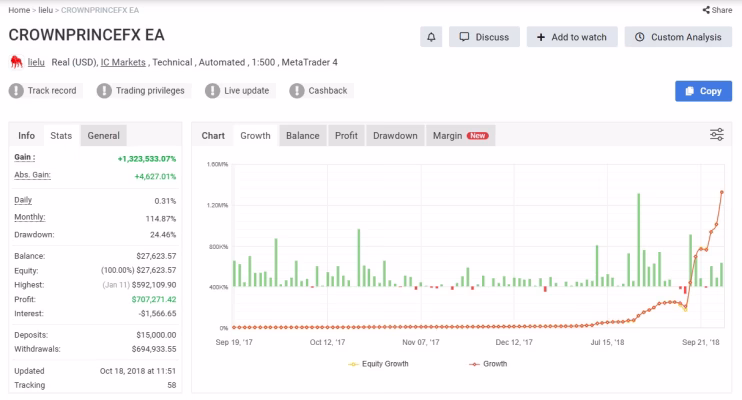Click the Cashback warning icon
Image resolution: width=742 pixels, height=400 pixels.
click(x=297, y=90)
